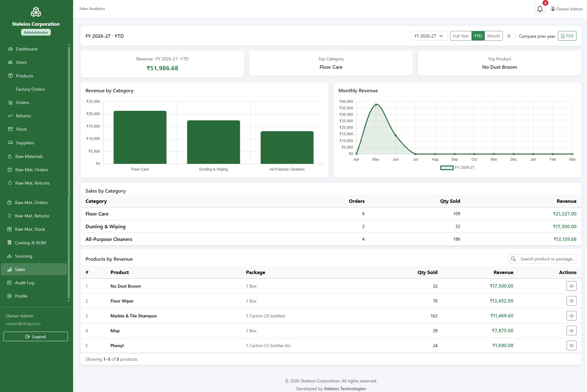Select the YTD period tab
The height and width of the screenshot is (392, 587).
478,36
